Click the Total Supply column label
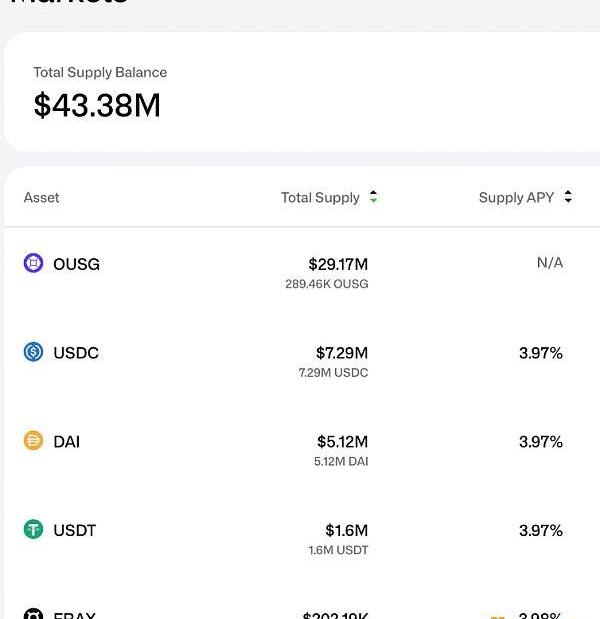Image resolution: width=600 pixels, height=619 pixels. point(320,198)
